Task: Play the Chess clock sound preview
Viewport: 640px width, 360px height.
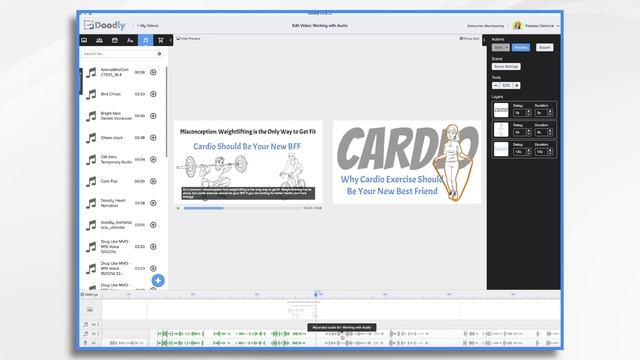Action: coord(153,138)
